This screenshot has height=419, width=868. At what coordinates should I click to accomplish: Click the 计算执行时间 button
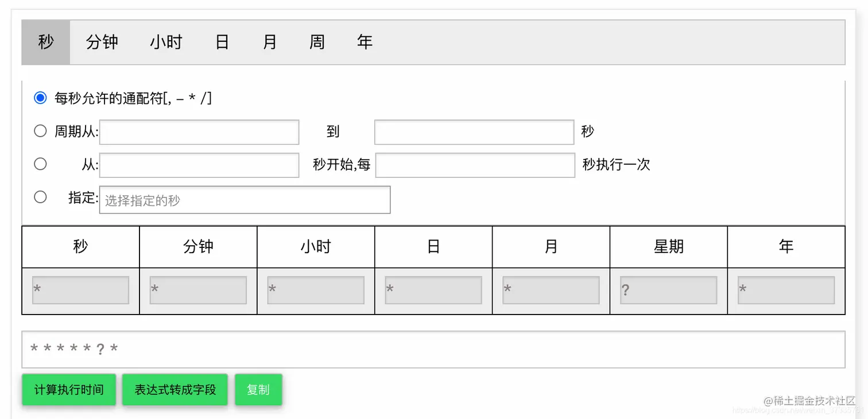(x=68, y=389)
